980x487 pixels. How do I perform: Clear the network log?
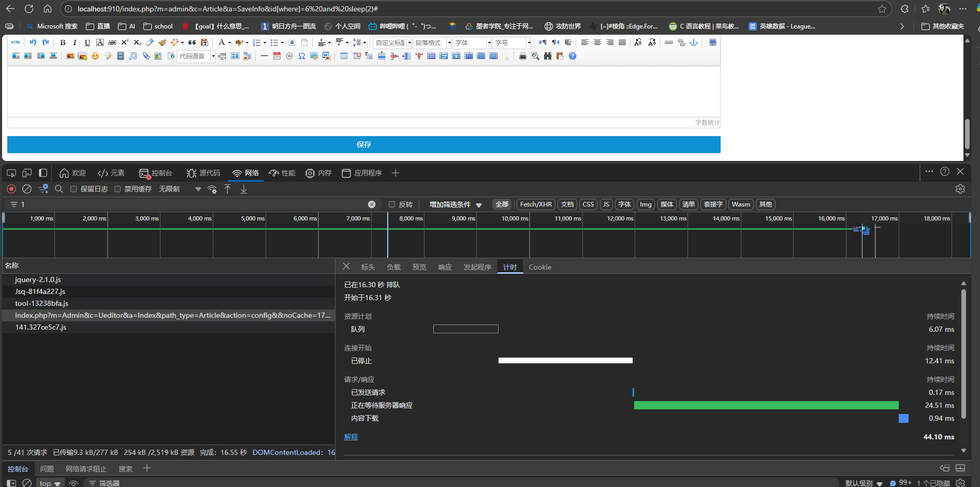(27, 189)
